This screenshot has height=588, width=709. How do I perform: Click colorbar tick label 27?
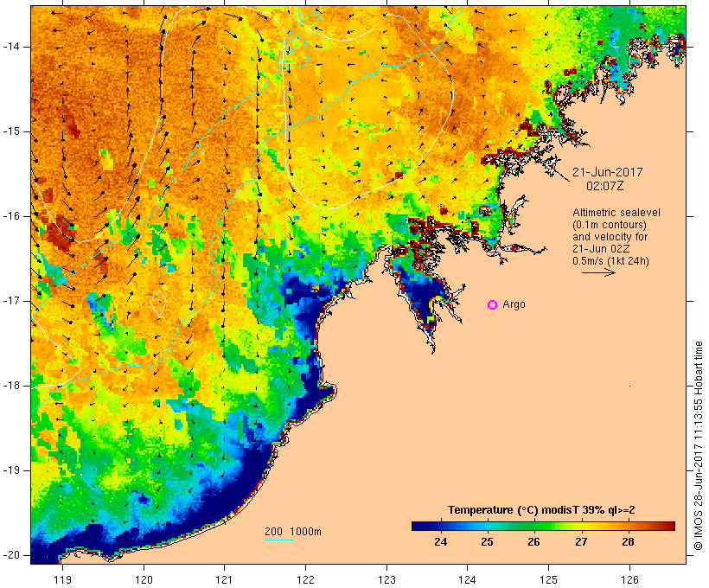click(581, 542)
